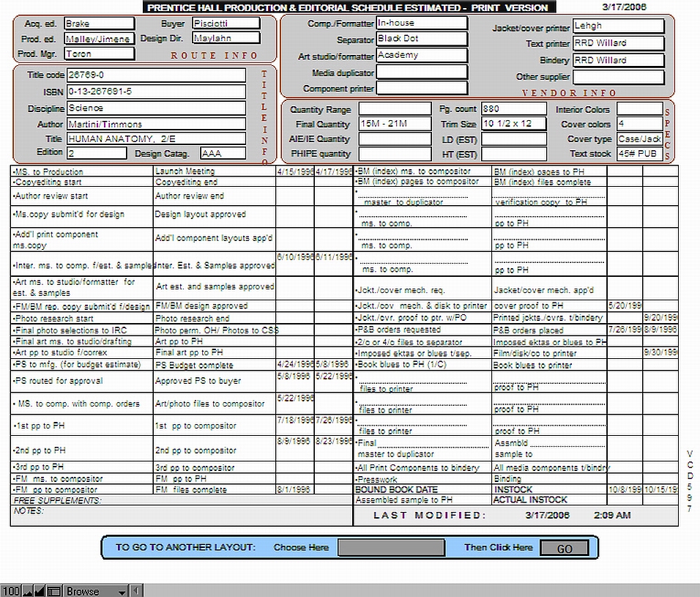The height and width of the screenshot is (597, 700).
Task: Click the Buyer field Pisciotti
Action: 226,23
